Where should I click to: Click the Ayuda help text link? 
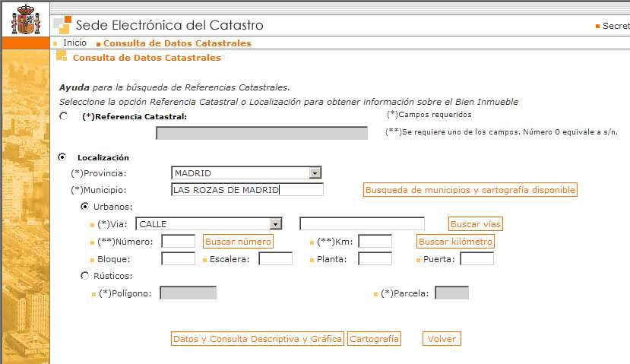pos(74,87)
